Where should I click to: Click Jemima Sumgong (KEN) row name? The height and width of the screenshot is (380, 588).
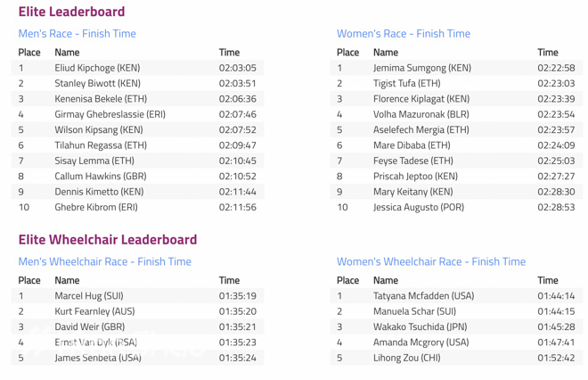(421, 68)
